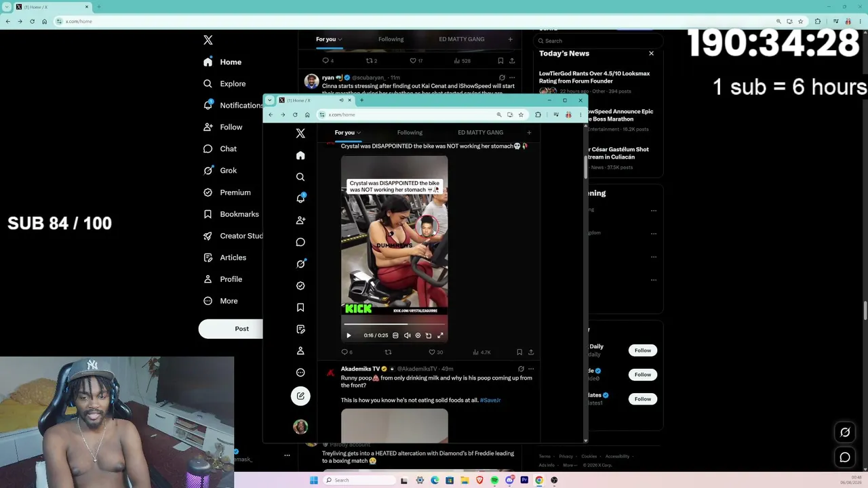Screen dimensions: 868x488
Task: Mute the Crystal bike video
Action: [x=407, y=335]
